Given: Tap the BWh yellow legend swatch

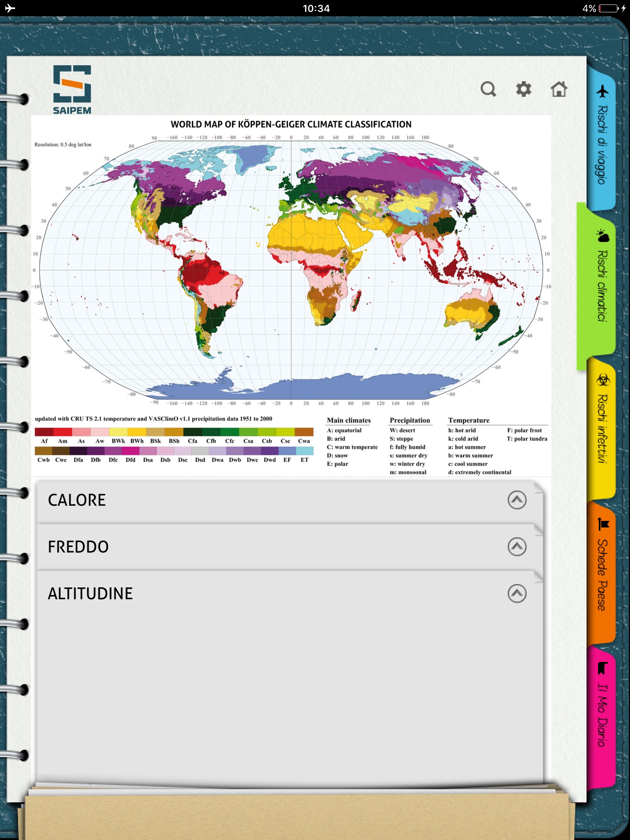Looking at the screenshot, I should (137, 432).
